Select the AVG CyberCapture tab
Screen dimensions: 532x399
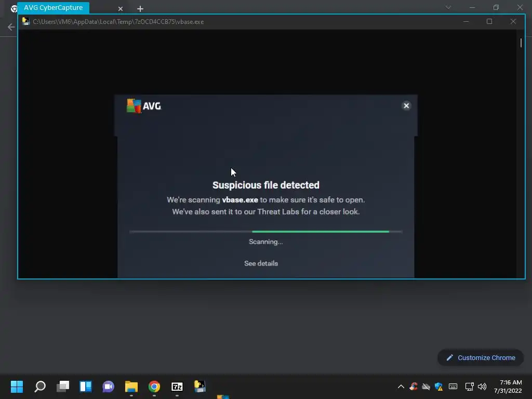point(54,7)
